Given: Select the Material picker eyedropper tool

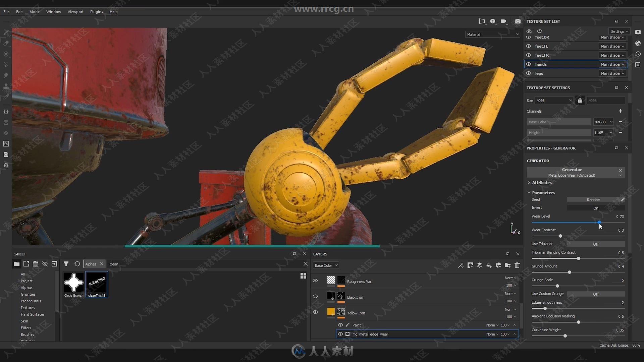Looking at the screenshot, I should coord(6,97).
